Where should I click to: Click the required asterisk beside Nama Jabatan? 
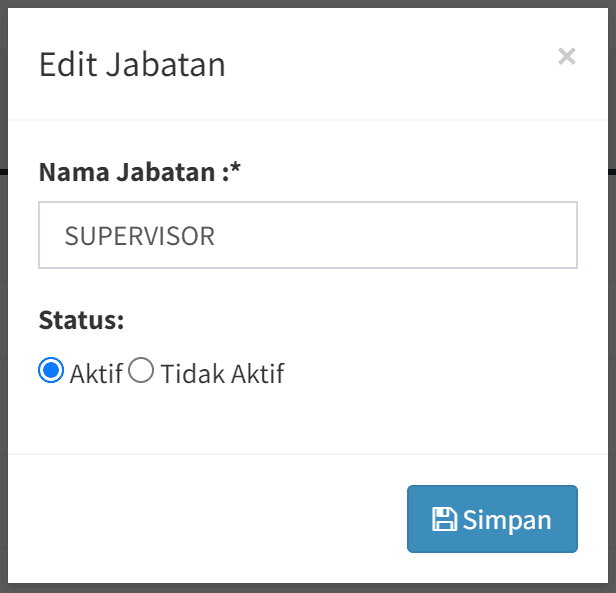click(x=236, y=170)
